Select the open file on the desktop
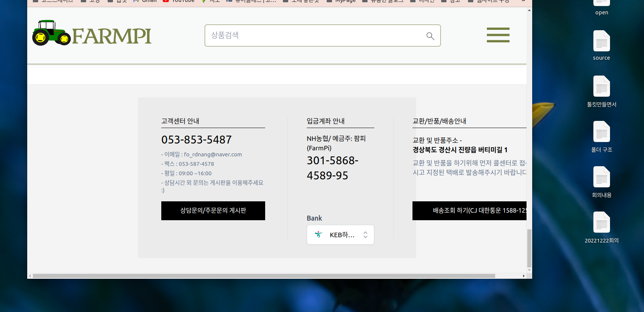This screenshot has height=312, width=644. click(602, 8)
